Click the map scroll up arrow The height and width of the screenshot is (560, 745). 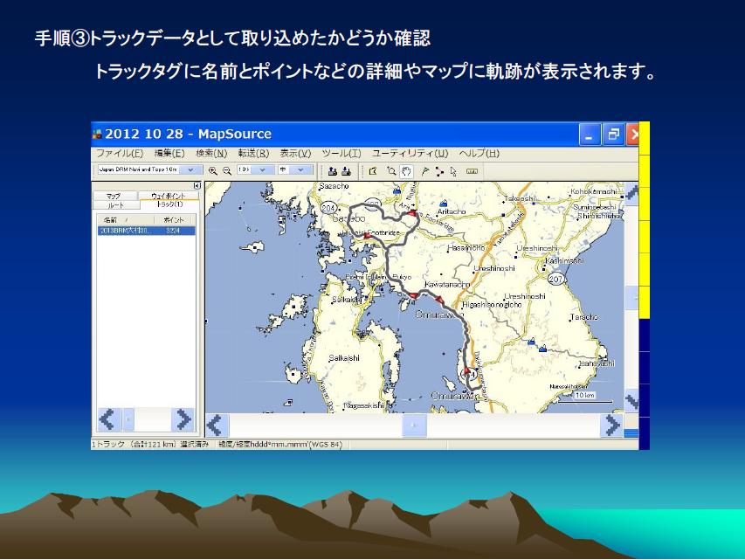coord(631,194)
